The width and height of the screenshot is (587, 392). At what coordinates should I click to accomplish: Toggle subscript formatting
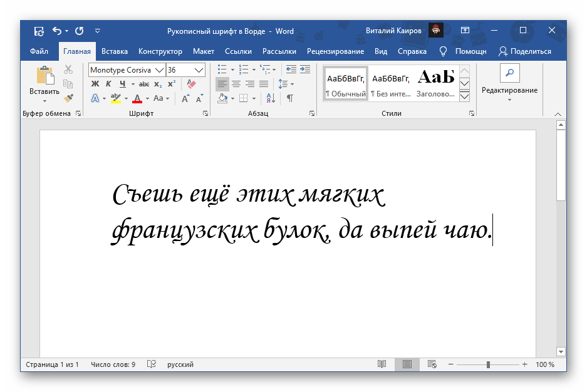pos(158,84)
